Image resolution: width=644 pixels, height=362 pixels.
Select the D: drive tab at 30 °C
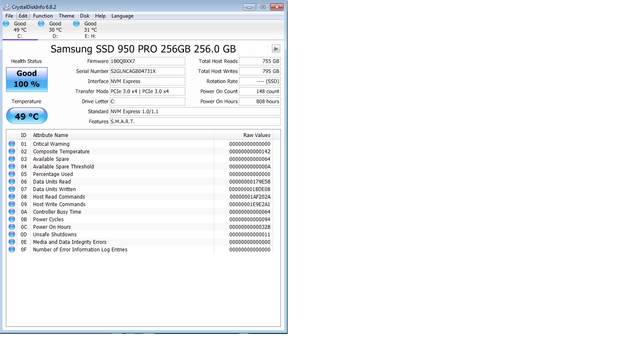[x=55, y=30]
